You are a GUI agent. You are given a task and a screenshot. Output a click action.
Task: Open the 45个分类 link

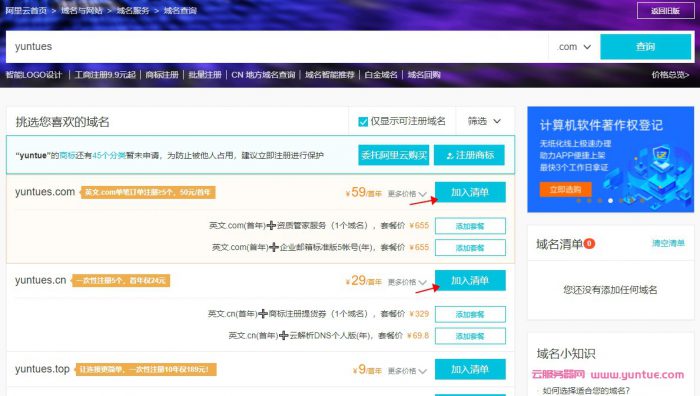pyautogui.click(x=109, y=155)
